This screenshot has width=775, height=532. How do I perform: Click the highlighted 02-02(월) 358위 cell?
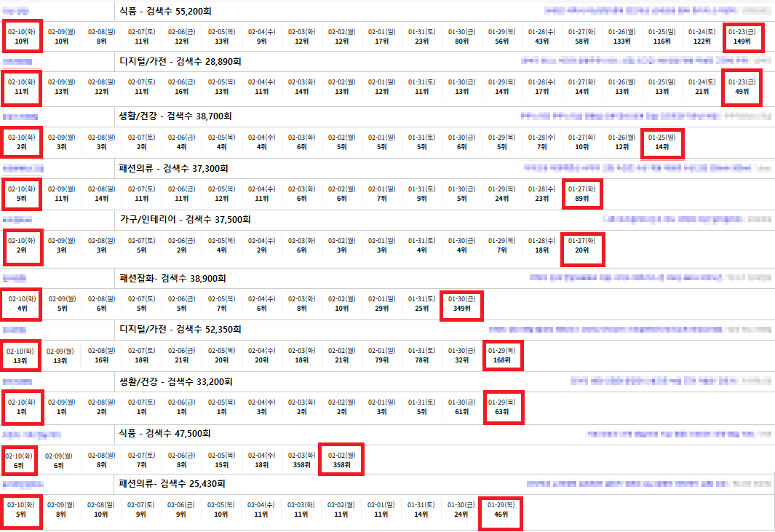pos(341,459)
